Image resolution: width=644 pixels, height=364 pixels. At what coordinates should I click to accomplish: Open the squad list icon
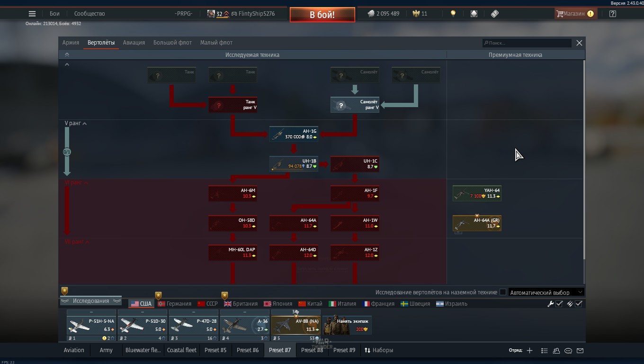pyautogui.click(x=545, y=351)
